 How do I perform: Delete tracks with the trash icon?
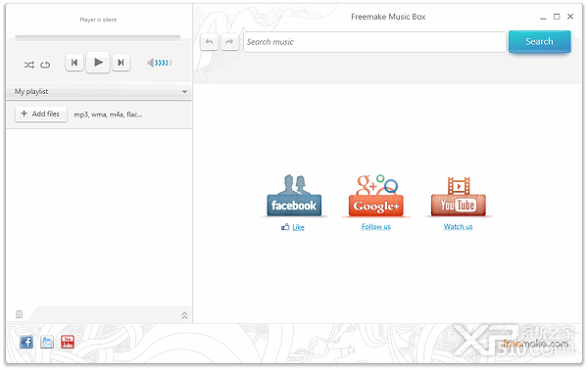(20, 314)
